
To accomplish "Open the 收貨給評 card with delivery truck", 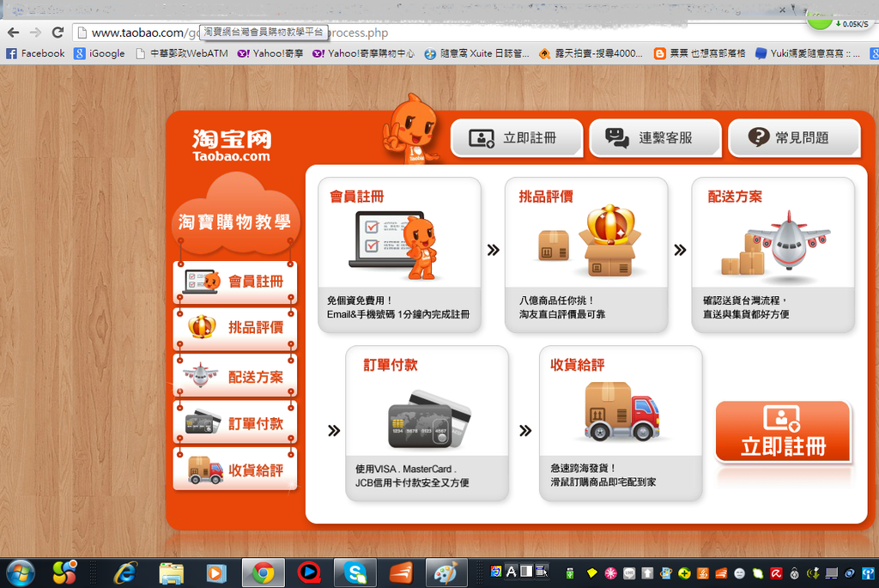I will point(621,423).
